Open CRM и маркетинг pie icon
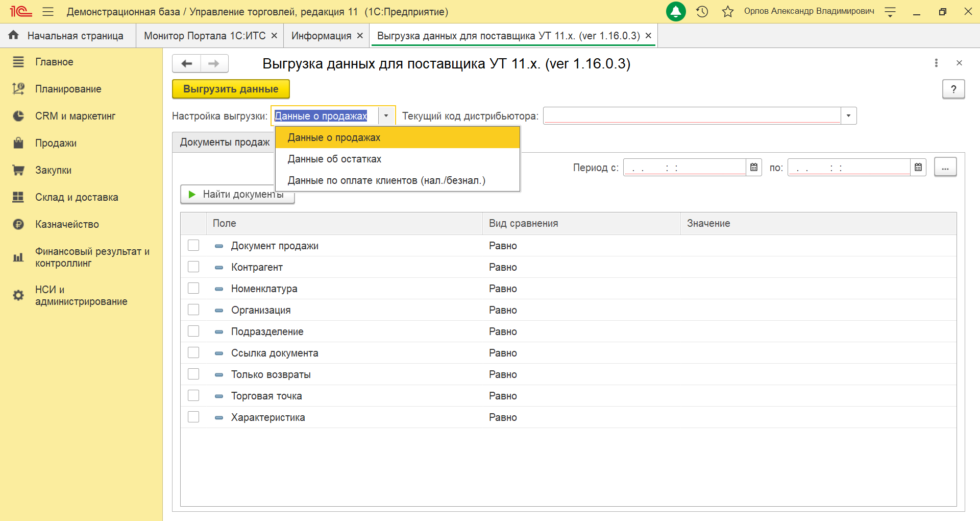This screenshot has height=521, width=980. [x=18, y=116]
